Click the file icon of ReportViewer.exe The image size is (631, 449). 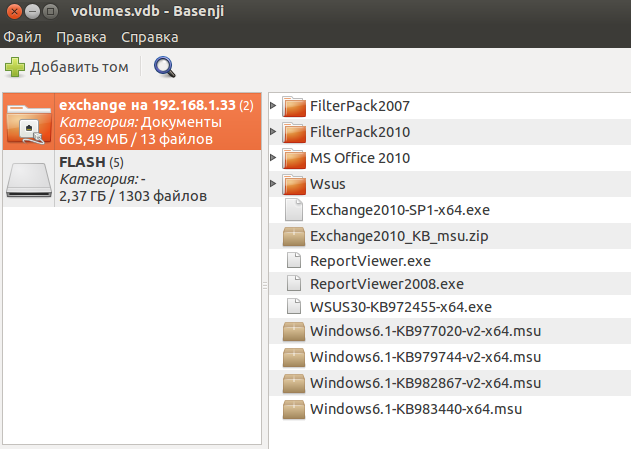(294, 260)
